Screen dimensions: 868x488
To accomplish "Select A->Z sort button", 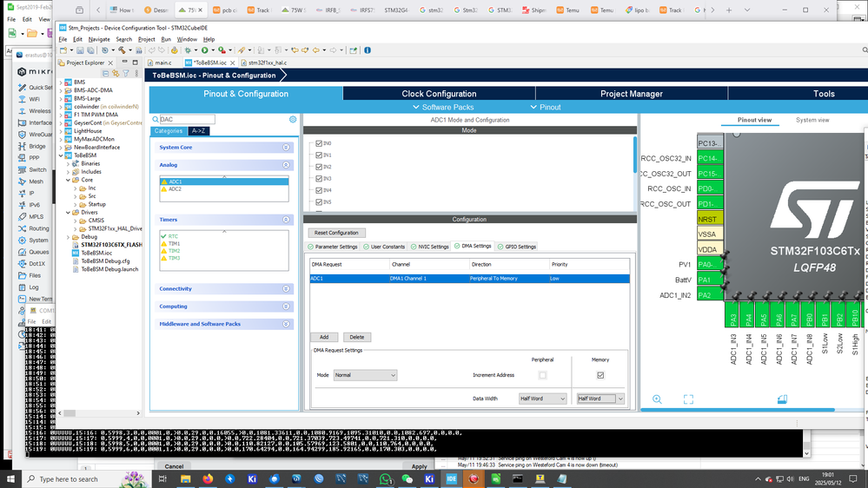I will pyautogui.click(x=198, y=131).
